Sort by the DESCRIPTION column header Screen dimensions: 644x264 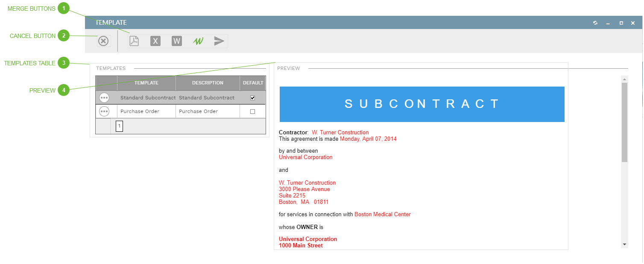click(208, 83)
